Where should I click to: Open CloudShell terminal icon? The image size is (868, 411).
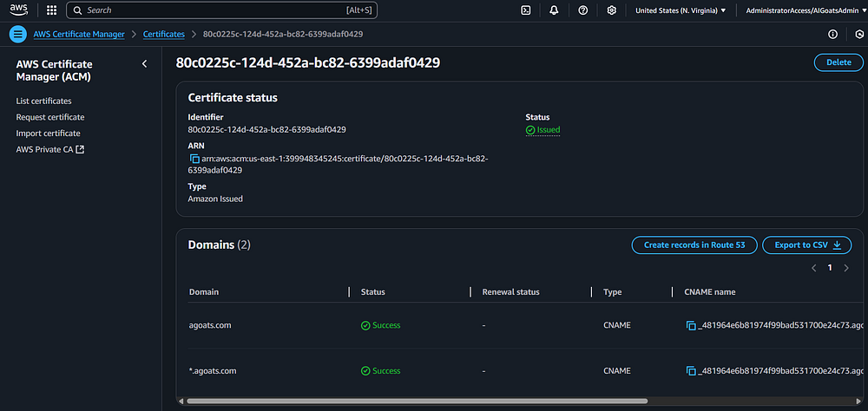click(x=526, y=10)
